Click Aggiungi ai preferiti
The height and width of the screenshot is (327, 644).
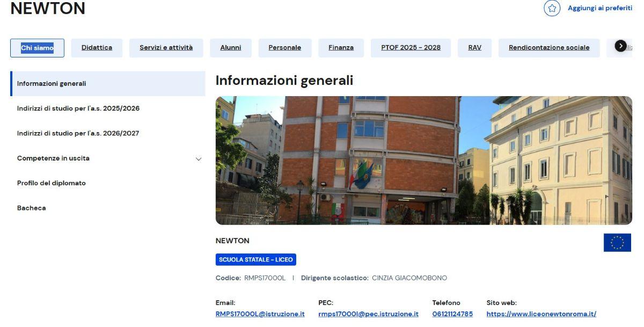[x=599, y=9]
